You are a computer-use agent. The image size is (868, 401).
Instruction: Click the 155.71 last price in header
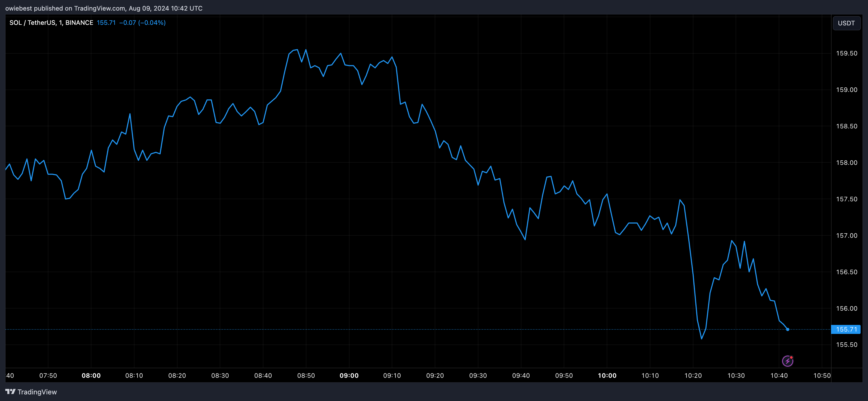coord(106,22)
